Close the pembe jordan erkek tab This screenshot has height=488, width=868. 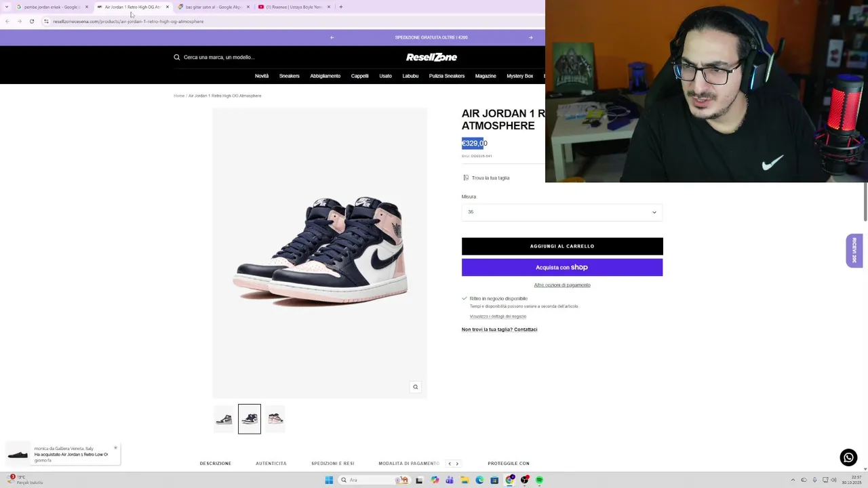coord(86,7)
